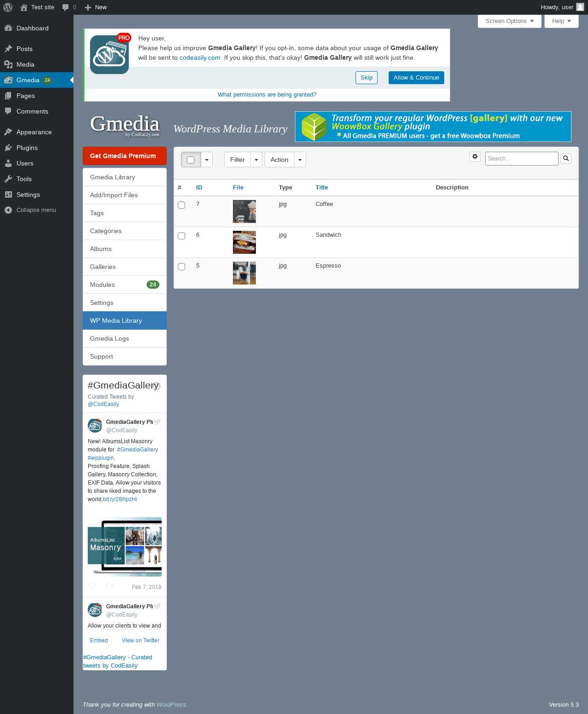
Task: Click the Skip button
Action: pyautogui.click(x=367, y=78)
